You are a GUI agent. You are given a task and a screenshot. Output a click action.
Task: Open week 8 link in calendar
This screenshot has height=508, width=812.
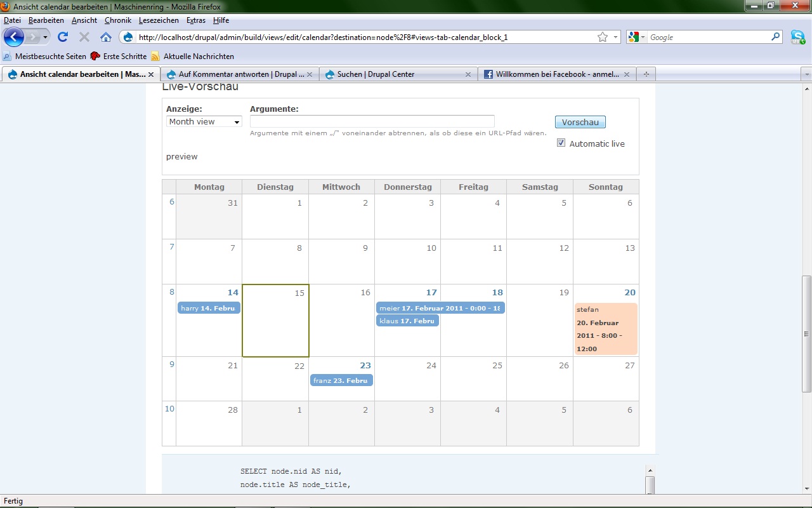click(171, 292)
